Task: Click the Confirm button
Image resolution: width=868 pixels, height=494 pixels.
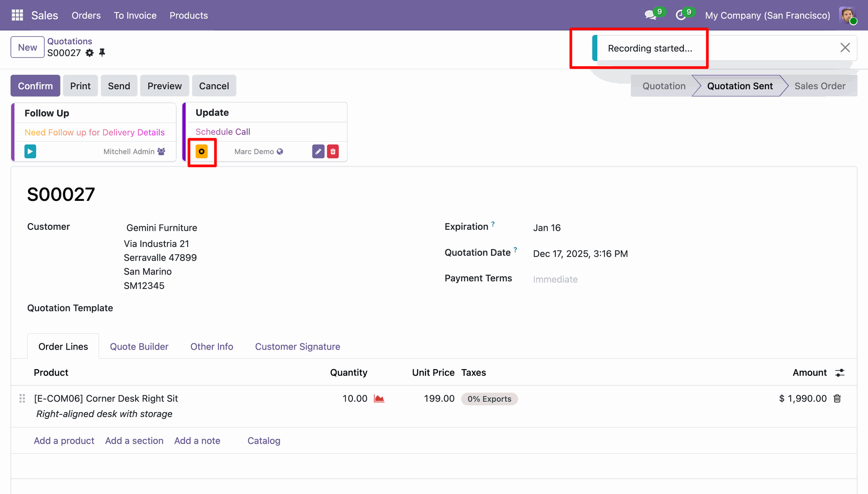Action: coord(35,86)
